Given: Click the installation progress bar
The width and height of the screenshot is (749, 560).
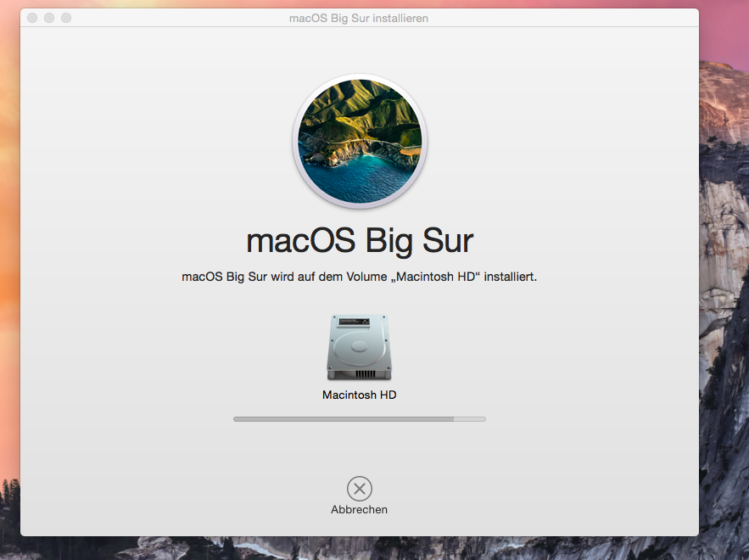Looking at the screenshot, I should coord(359,419).
